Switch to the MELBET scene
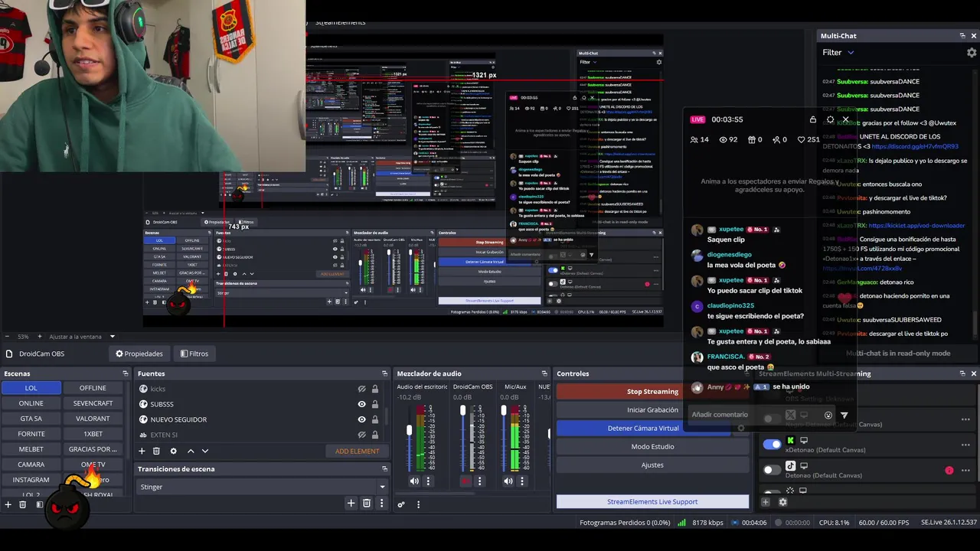 31,449
